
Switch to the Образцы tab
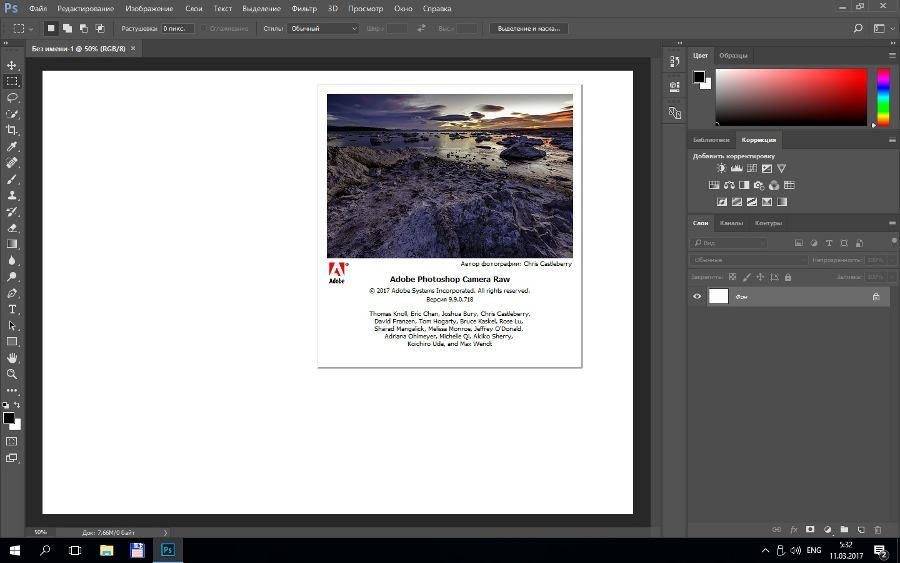click(733, 56)
